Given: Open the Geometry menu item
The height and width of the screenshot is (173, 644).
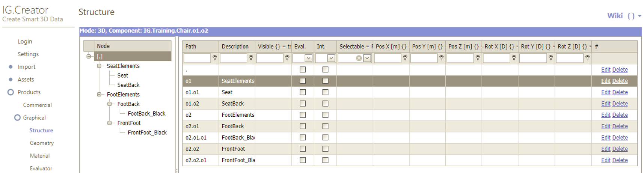Looking at the screenshot, I should click(x=42, y=143).
